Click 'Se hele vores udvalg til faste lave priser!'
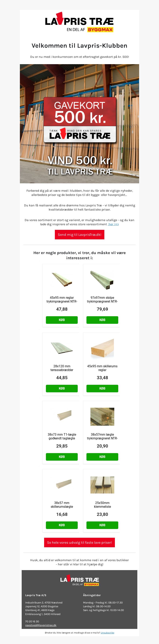The width and height of the screenshot is (159, 644). point(79,542)
